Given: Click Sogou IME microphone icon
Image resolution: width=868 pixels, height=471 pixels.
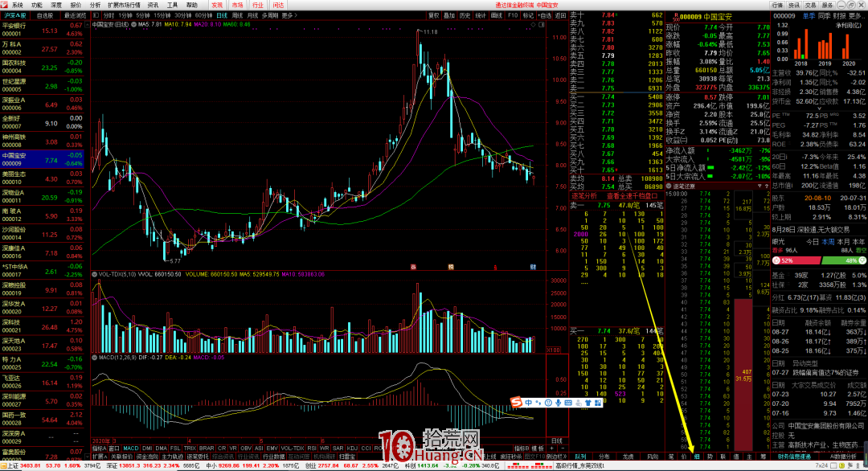Looking at the screenshot, I should coord(558,403).
